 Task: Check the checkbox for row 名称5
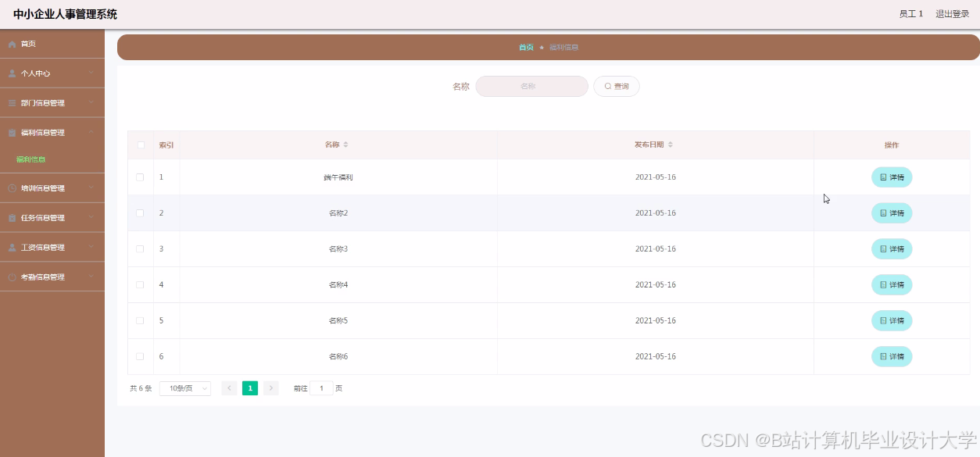click(140, 321)
